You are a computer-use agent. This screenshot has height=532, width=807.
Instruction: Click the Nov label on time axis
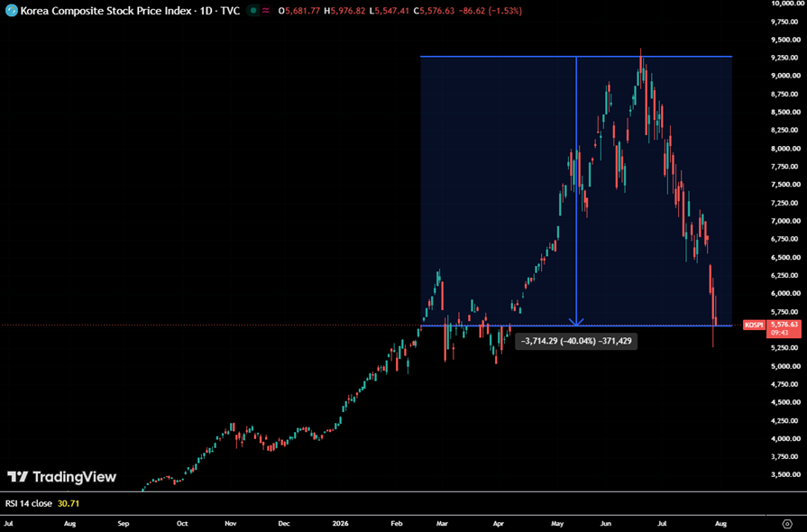[x=231, y=523]
